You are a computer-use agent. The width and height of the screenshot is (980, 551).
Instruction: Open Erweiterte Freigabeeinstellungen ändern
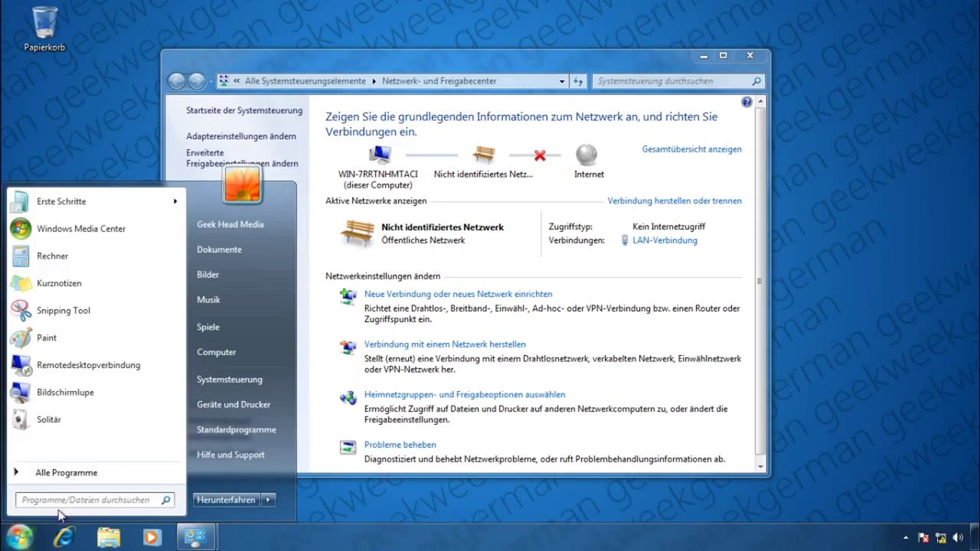coord(242,158)
